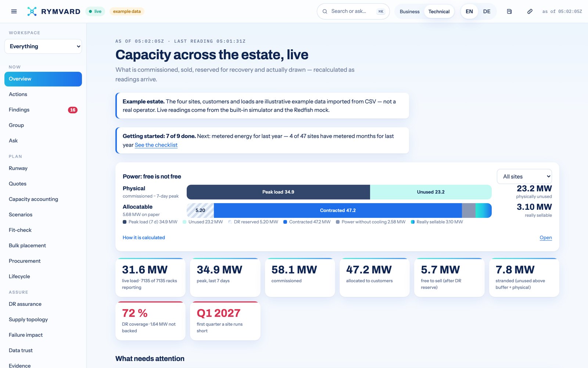Select EN language

click(469, 11)
